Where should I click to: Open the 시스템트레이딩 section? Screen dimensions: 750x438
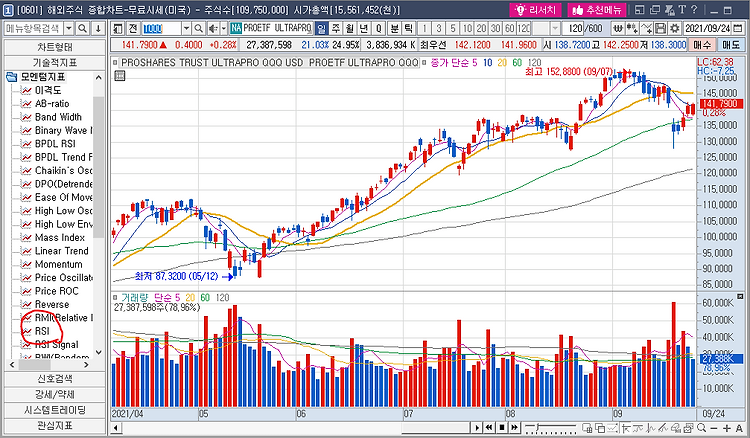pyautogui.click(x=55, y=410)
